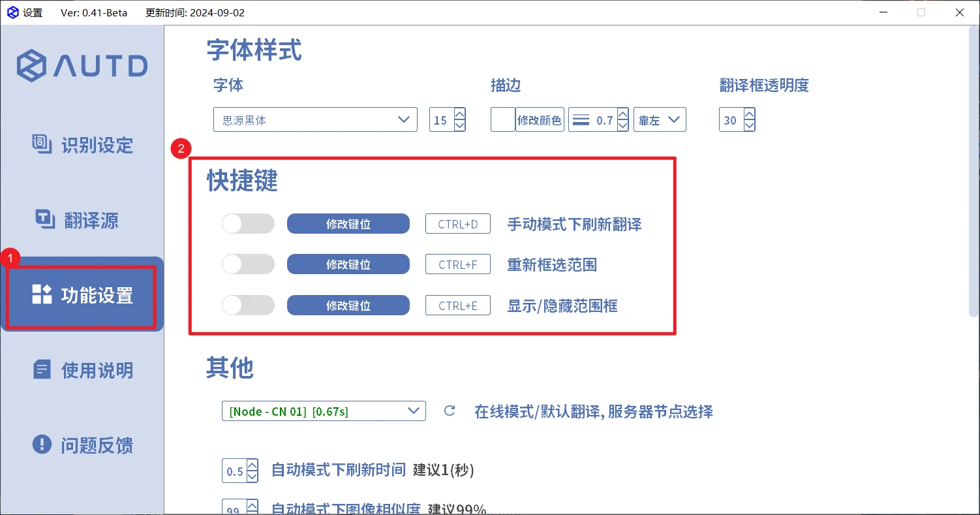Viewport: 980px width, 515px height.
Task: Enable the 手动模式下刷新翻译 hotkey toggle
Action: tap(248, 224)
